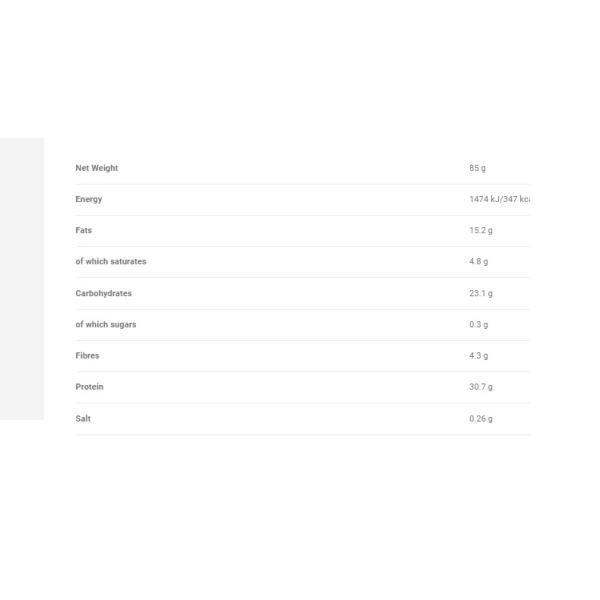Click the Fats row label
This screenshot has width=600, height=600.
tap(83, 230)
